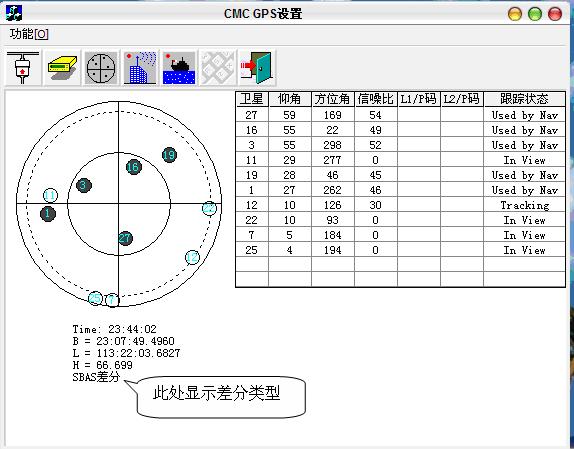
Task: Click the app icon in title bar
Action: [14, 13]
